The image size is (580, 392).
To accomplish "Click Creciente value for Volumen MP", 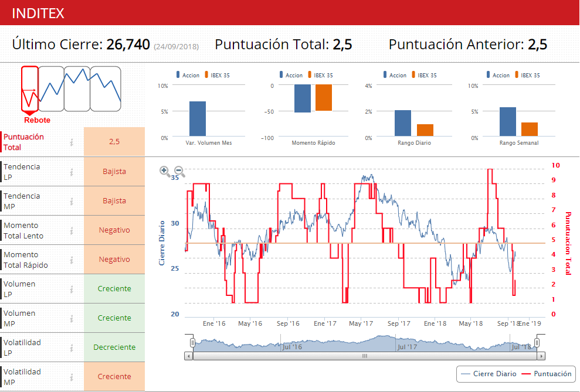I will tap(114, 318).
